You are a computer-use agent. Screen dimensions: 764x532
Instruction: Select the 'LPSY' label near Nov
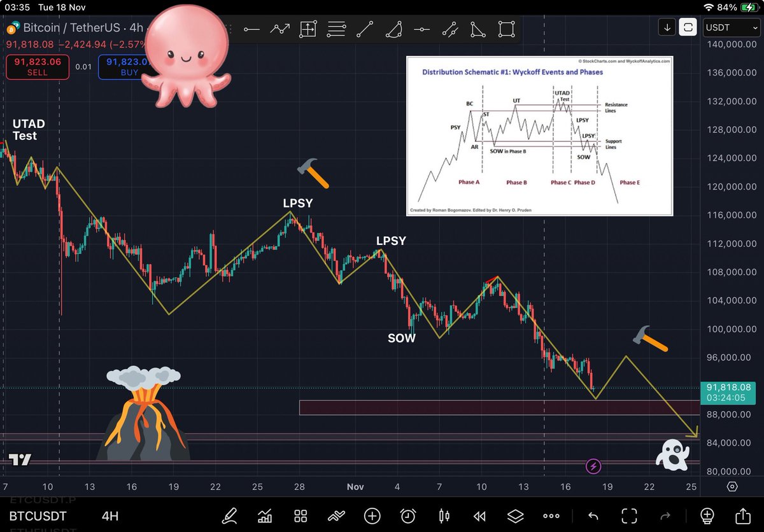[x=391, y=241]
